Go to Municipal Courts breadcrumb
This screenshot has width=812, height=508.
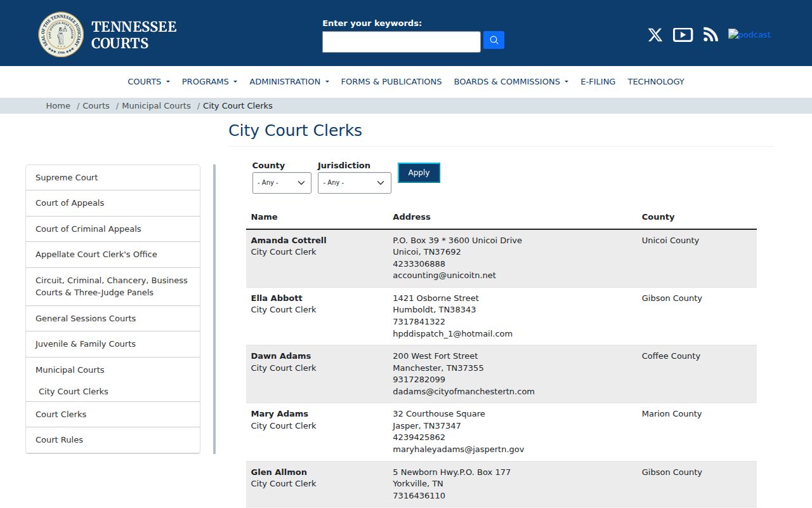pos(156,106)
